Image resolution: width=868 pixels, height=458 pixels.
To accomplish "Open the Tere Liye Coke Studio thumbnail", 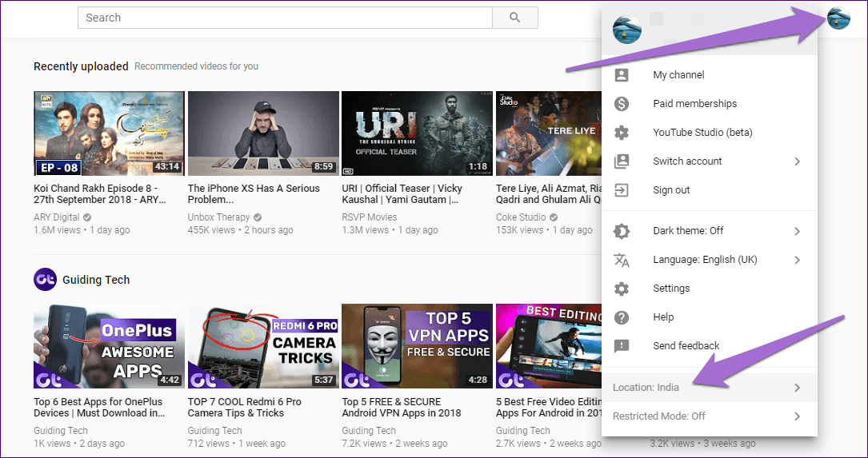I will (x=549, y=133).
